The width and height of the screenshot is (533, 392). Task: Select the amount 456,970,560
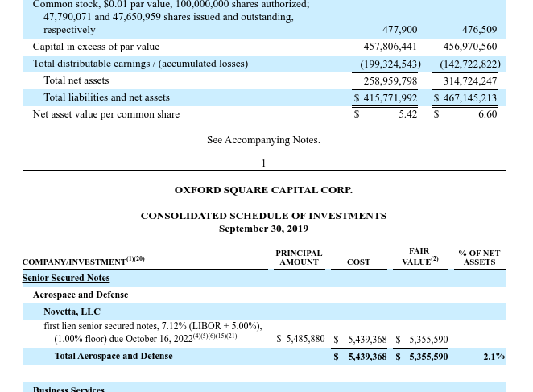pyautogui.click(x=469, y=47)
